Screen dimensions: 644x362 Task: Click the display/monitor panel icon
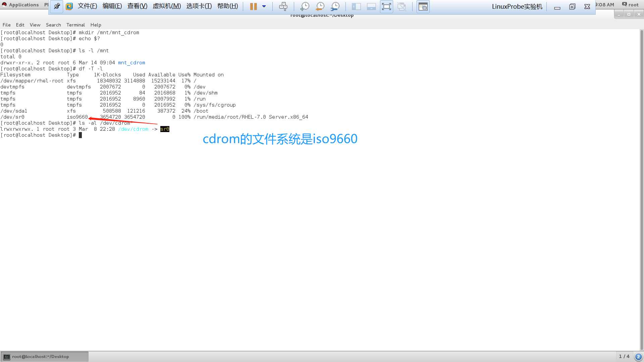point(356,6)
